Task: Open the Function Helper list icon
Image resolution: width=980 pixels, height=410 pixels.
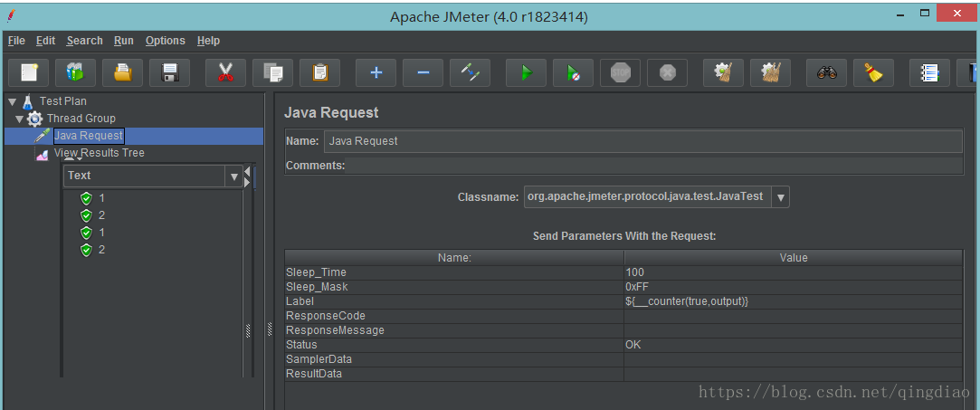Action: tap(929, 73)
